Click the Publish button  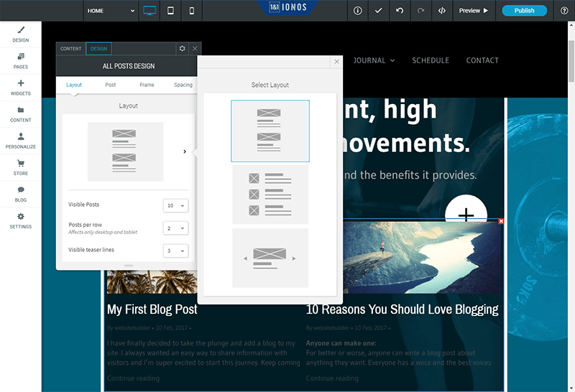click(525, 11)
